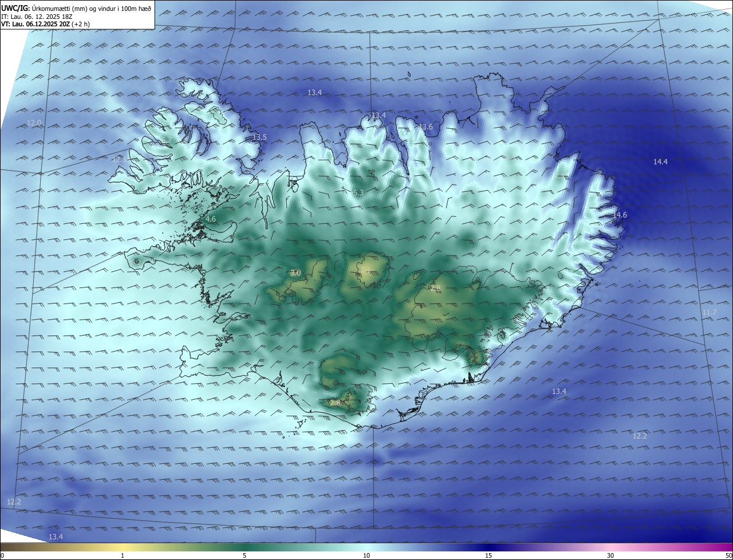This screenshot has width=733, height=560.
Task: Click the '15' tick on the color scale
Action: point(488,555)
